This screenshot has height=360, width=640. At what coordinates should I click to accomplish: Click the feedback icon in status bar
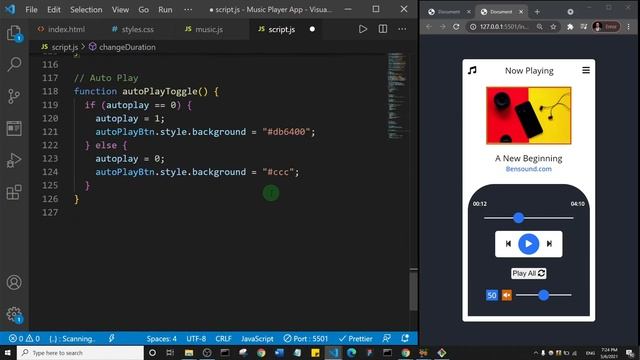tap(387, 338)
